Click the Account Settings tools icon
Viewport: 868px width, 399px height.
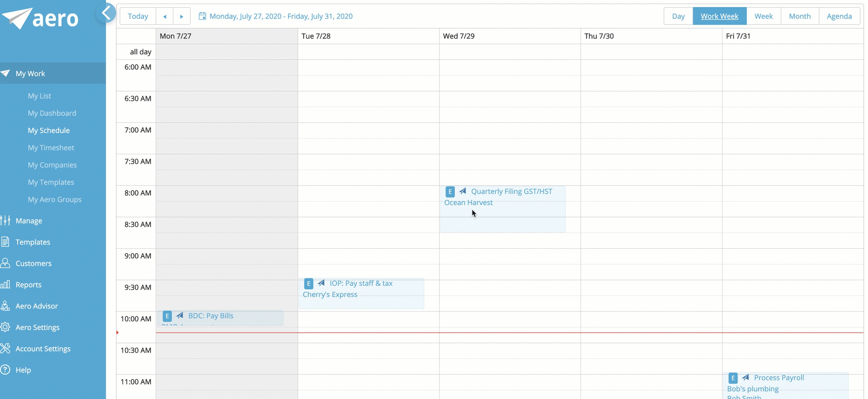tap(6, 348)
